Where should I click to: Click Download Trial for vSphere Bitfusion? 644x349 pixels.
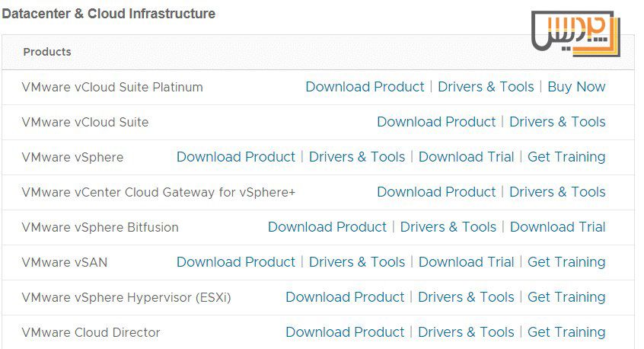(x=557, y=227)
